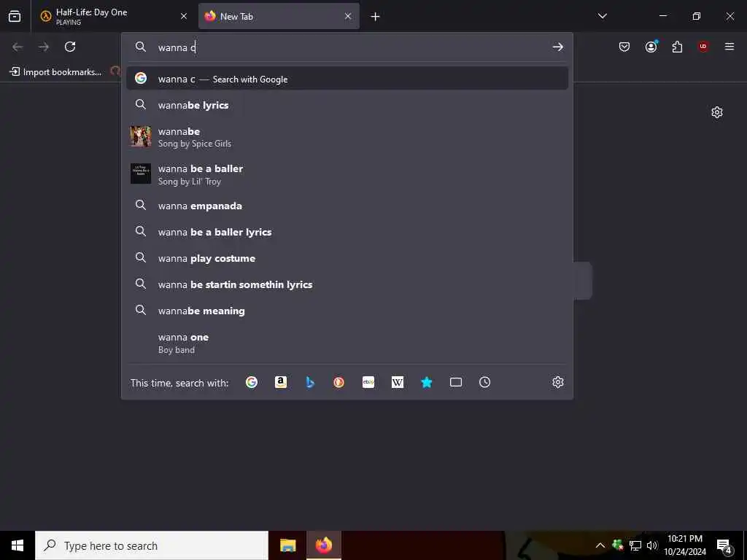Image resolution: width=747 pixels, height=560 pixels.
Task: Select 'wannabe Song by Spice Girls' suggestion
Action: click(347, 137)
